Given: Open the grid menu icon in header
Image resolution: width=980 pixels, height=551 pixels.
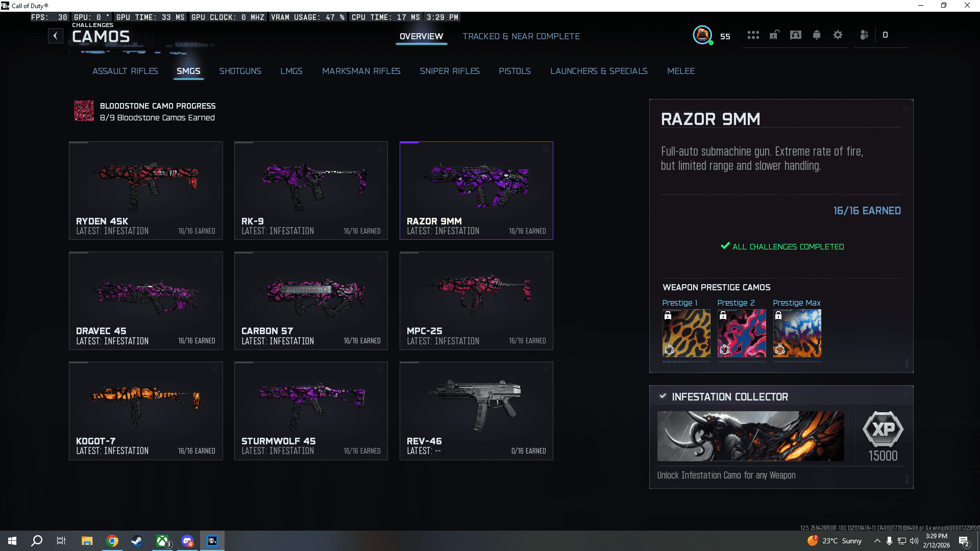Looking at the screenshot, I should [x=753, y=35].
